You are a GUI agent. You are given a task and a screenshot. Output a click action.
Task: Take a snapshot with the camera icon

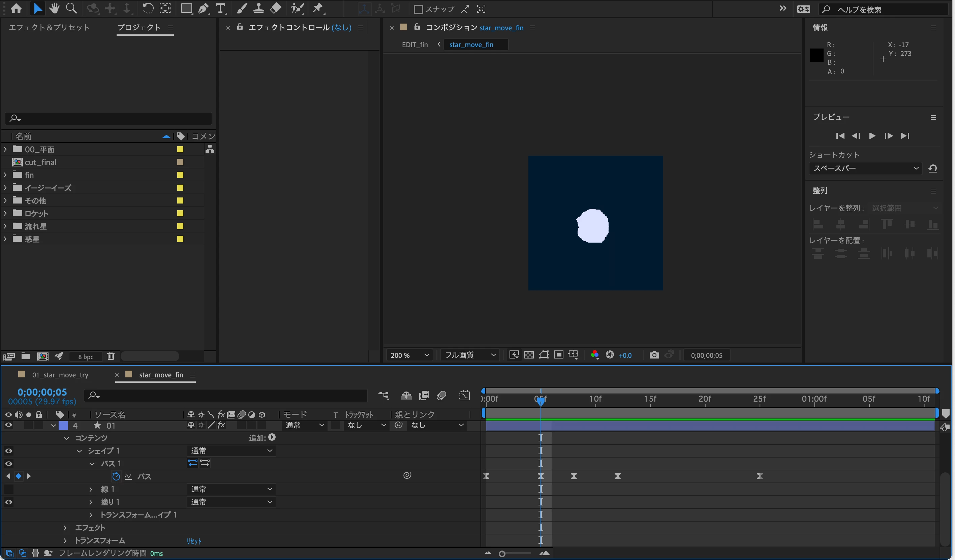click(x=654, y=355)
